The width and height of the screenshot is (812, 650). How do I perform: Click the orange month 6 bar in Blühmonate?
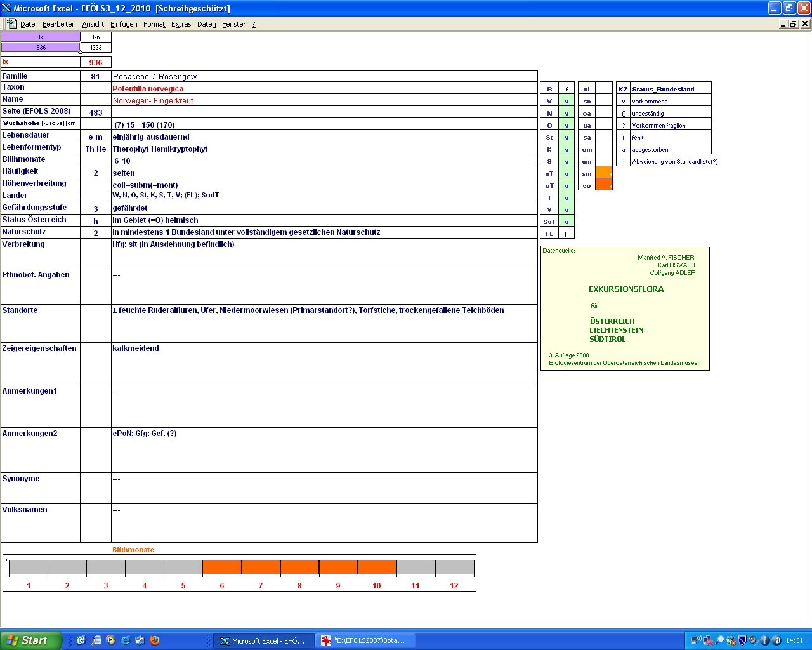pyautogui.click(x=222, y=567)
